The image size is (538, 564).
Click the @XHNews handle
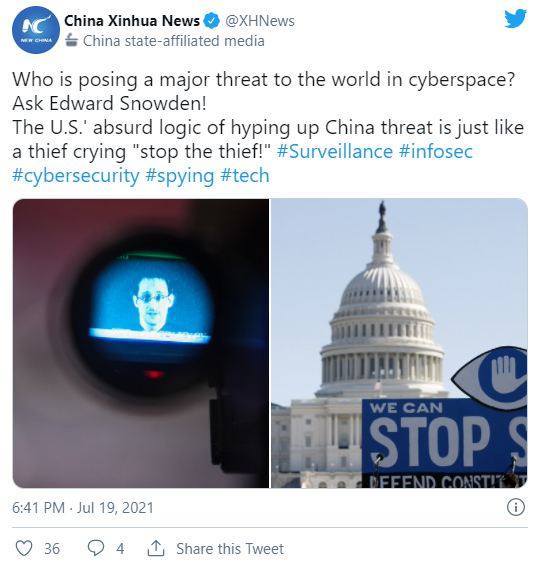(260, 21)
